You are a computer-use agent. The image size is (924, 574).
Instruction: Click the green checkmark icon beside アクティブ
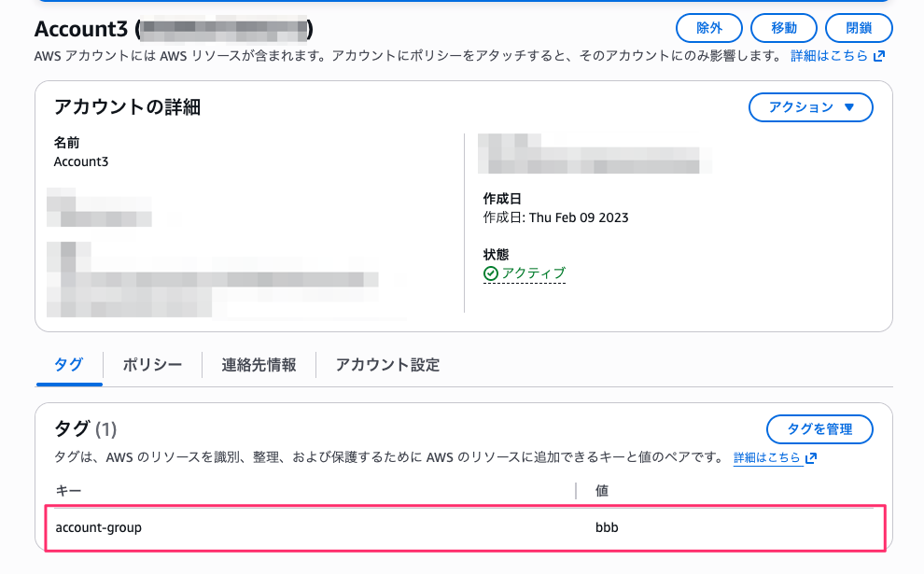[x=492, y=273]
